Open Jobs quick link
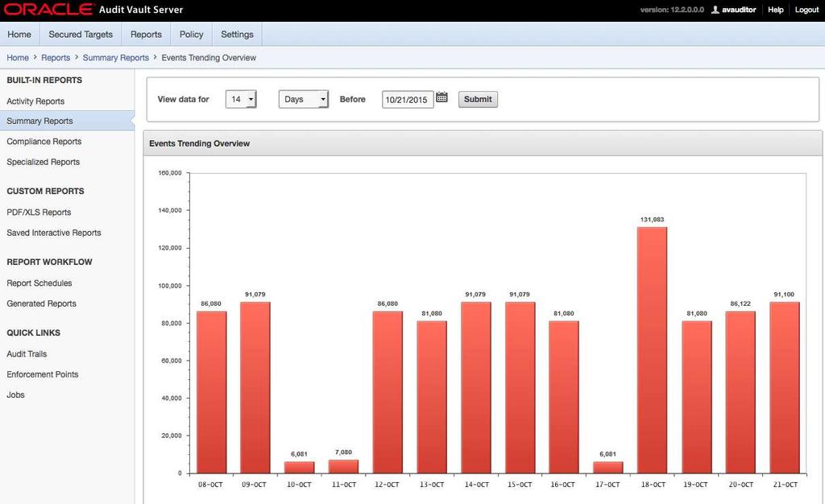The image size is (825, 504). [16, 395]
